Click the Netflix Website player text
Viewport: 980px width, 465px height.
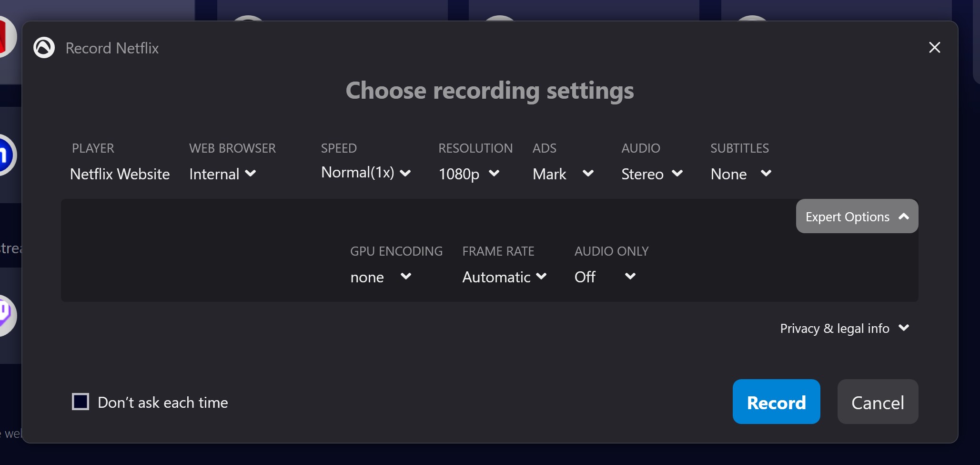click(120, 174)
